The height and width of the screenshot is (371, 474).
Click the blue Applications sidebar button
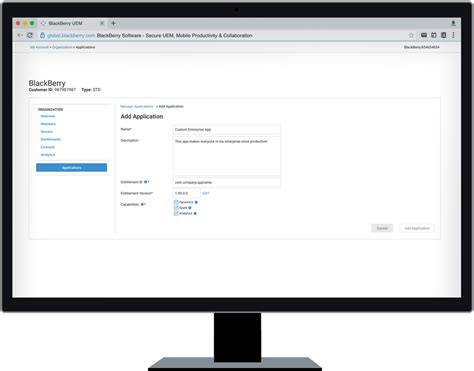(72, 167)
